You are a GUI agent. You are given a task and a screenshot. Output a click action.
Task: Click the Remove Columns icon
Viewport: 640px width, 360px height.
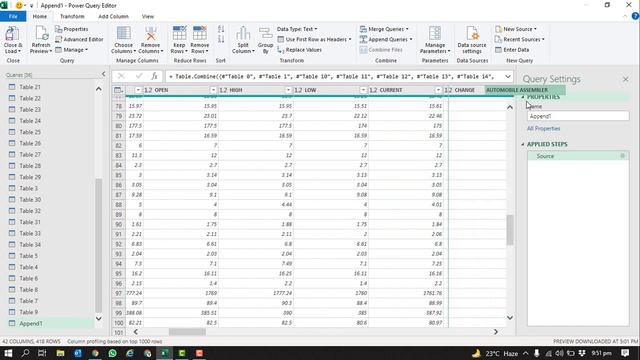[x=151, y=33]
